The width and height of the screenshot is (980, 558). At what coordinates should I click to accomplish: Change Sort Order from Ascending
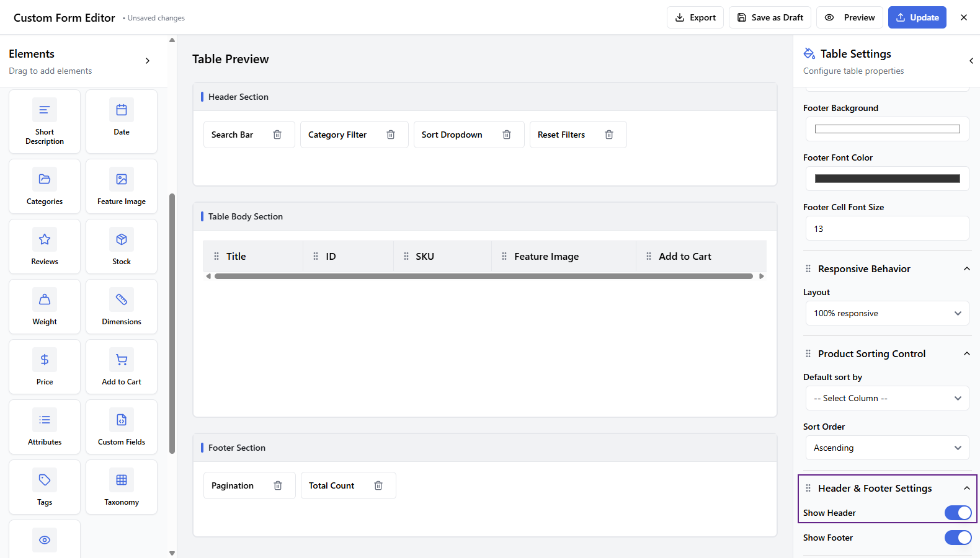(887, 448)
